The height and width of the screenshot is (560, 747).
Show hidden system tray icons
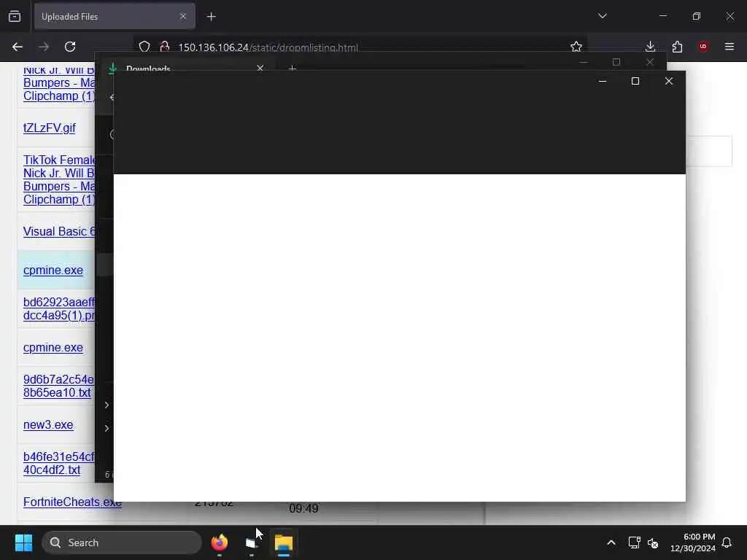click(x=611, y=542)
